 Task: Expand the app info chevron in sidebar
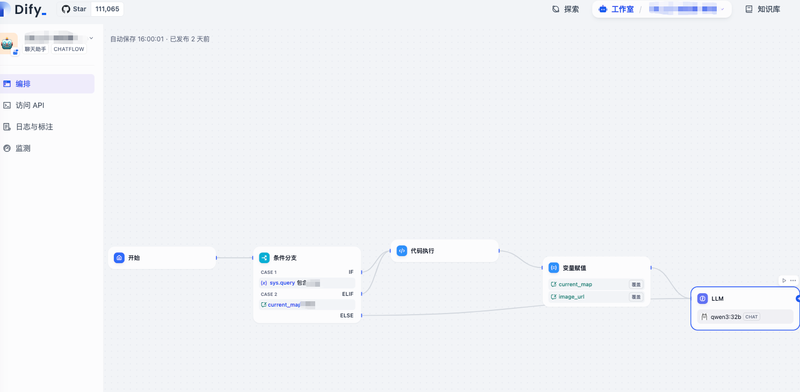pyautogui.click(x=91, y=38)
